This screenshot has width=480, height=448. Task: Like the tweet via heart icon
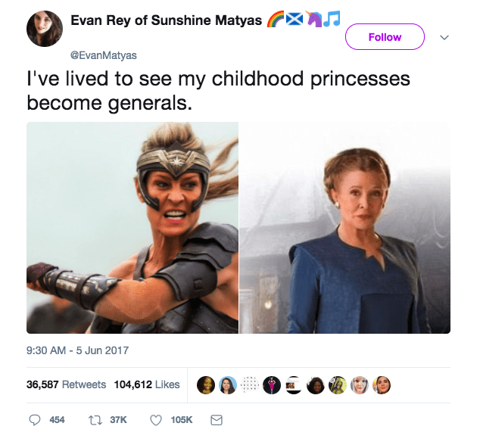(156, 419)
